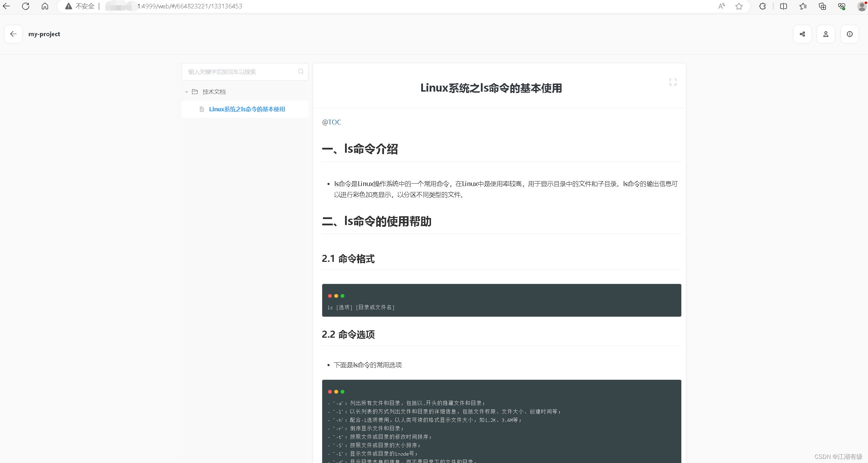Click the my-project title
The width and height of the screenshot is (868, 463).
pos(44,34)
